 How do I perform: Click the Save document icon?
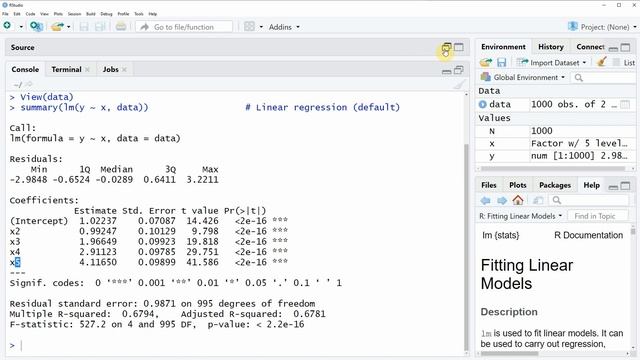tap(84, 27)
